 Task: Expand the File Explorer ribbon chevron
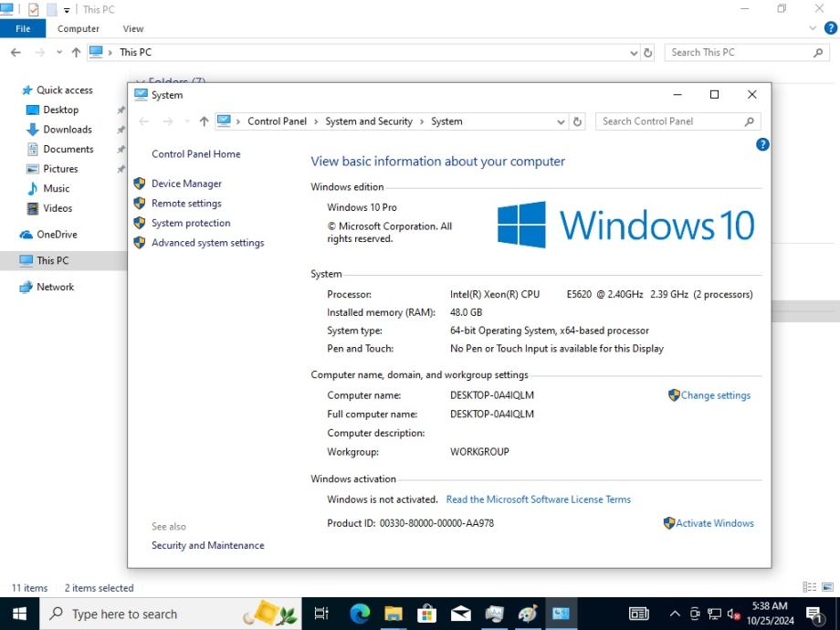click(x=813, y=28)
